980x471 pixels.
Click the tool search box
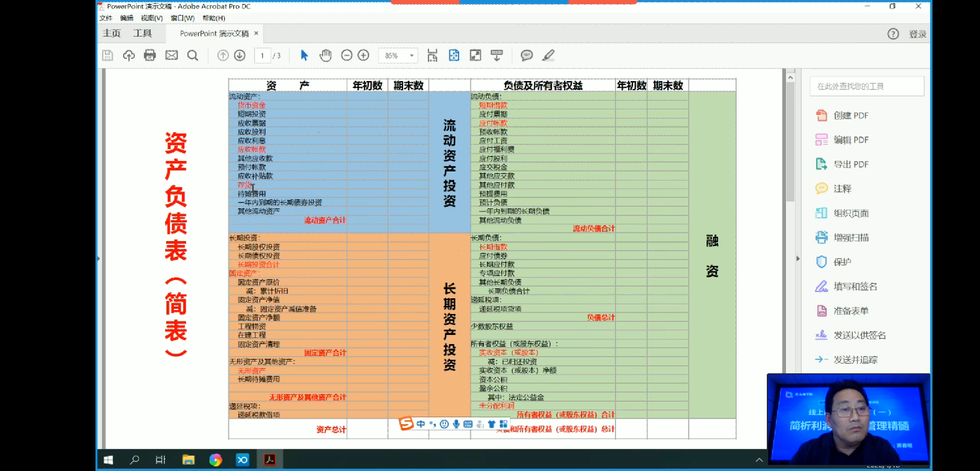pyautogui.click(x=867, y=86)
